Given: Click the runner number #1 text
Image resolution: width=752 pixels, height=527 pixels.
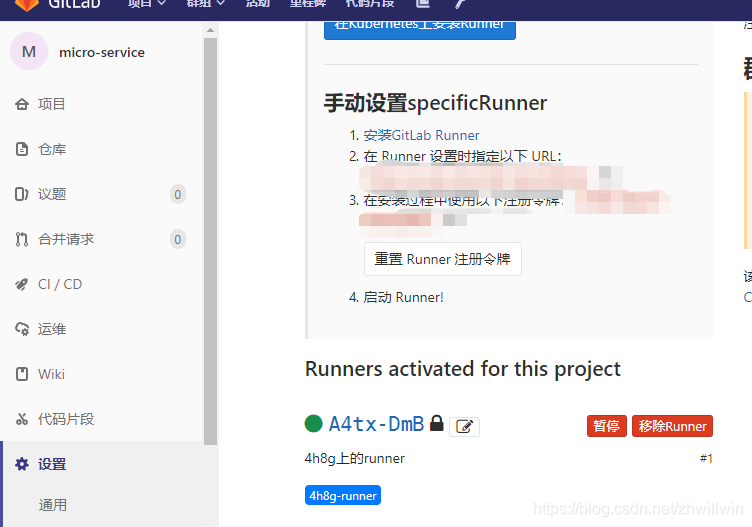Looking at the screenshot, I should [x=706, y=458].
